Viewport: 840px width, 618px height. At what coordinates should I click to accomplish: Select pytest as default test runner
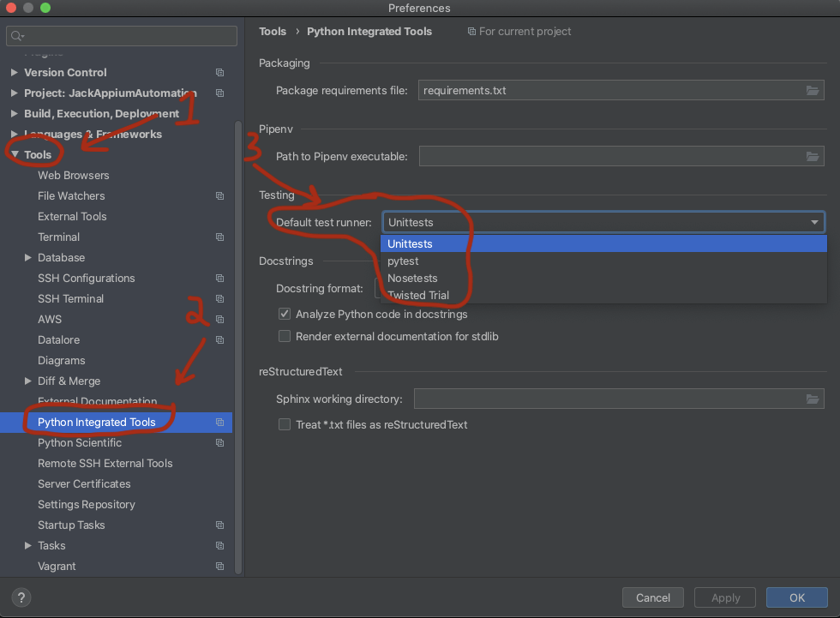(x=403, y=261)
